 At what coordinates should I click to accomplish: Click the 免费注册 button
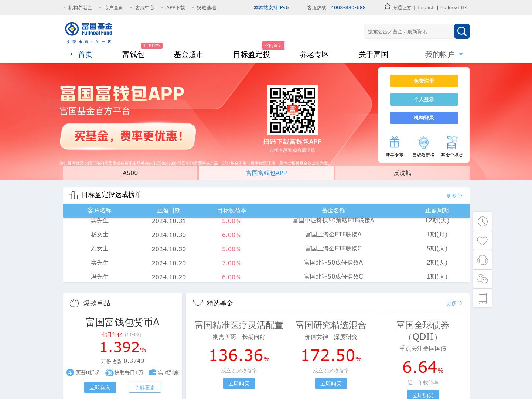[x=424, y=81]
